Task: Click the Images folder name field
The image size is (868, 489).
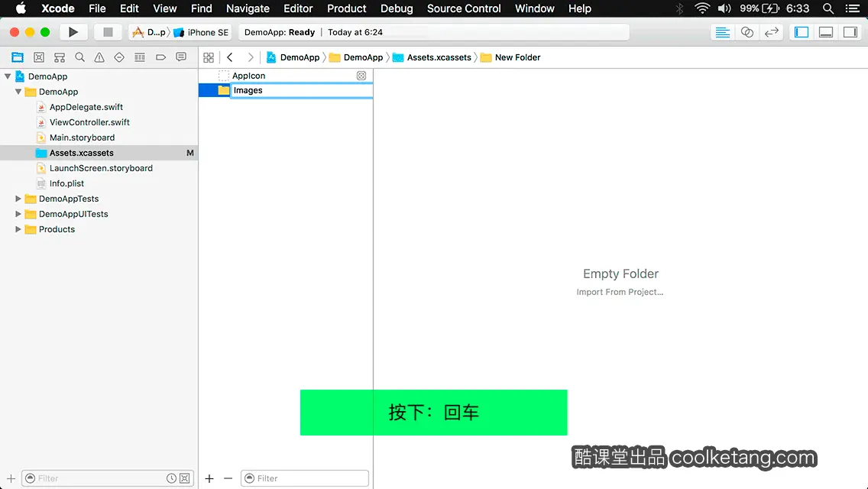Action: pyautogui.click(x=302, y=90)
